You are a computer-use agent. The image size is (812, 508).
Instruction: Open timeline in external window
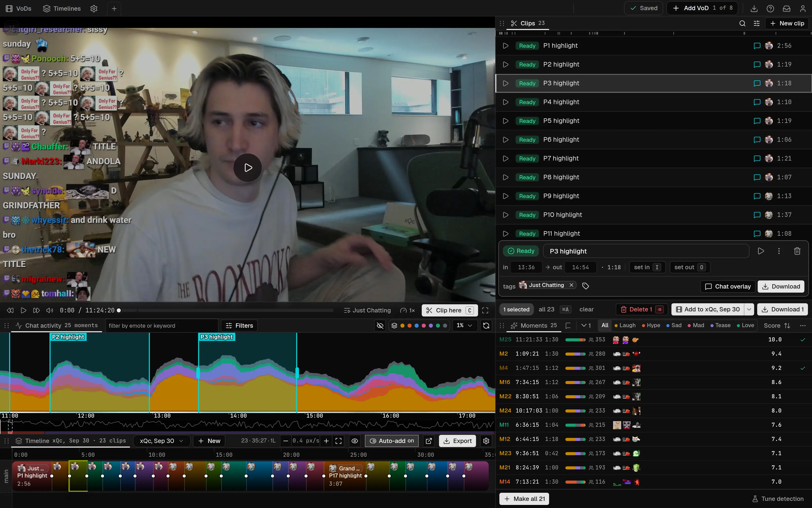coord(429,441)
